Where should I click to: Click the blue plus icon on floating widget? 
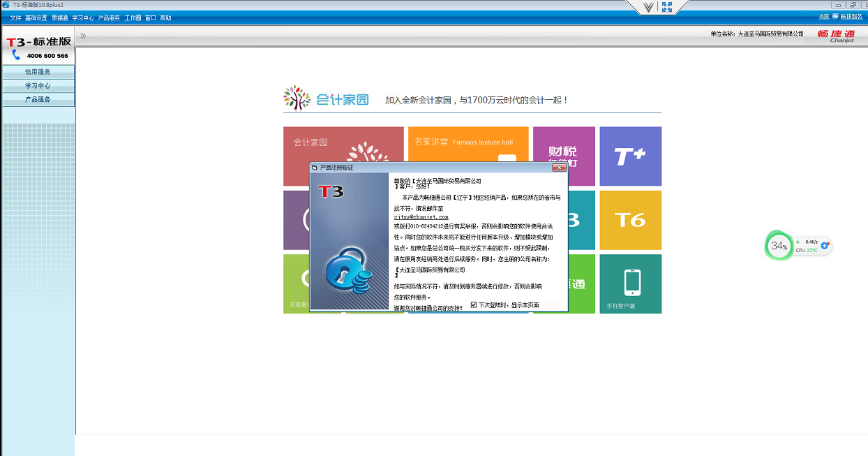point(824,246)
